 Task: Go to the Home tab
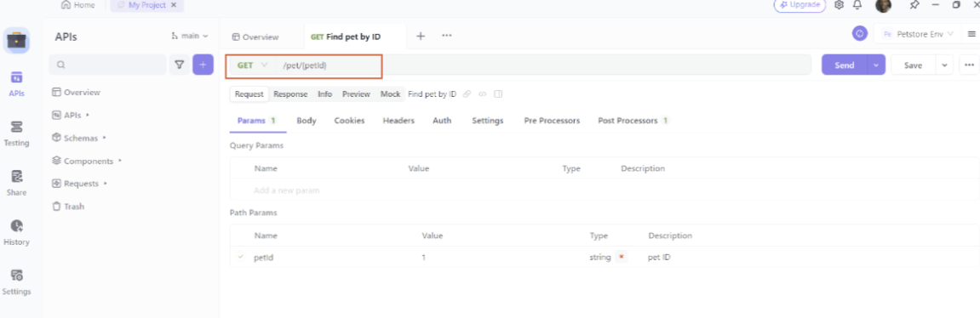point(78,5)
